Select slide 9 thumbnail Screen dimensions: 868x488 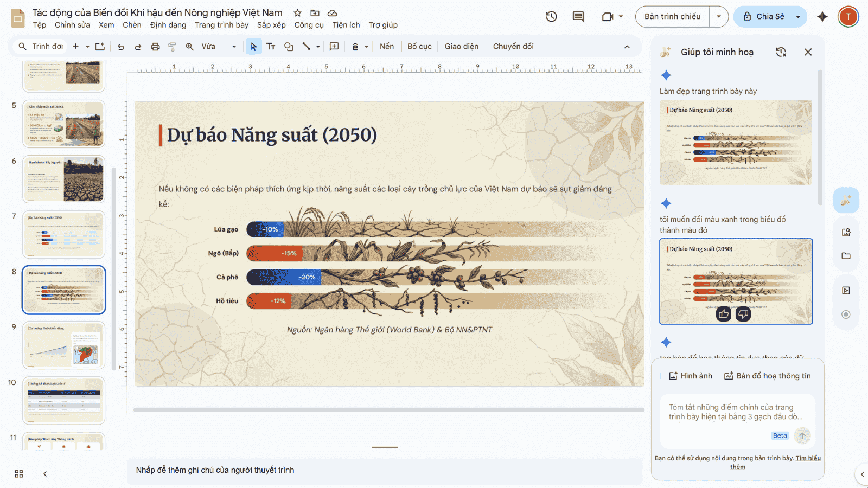coord(64,345)
